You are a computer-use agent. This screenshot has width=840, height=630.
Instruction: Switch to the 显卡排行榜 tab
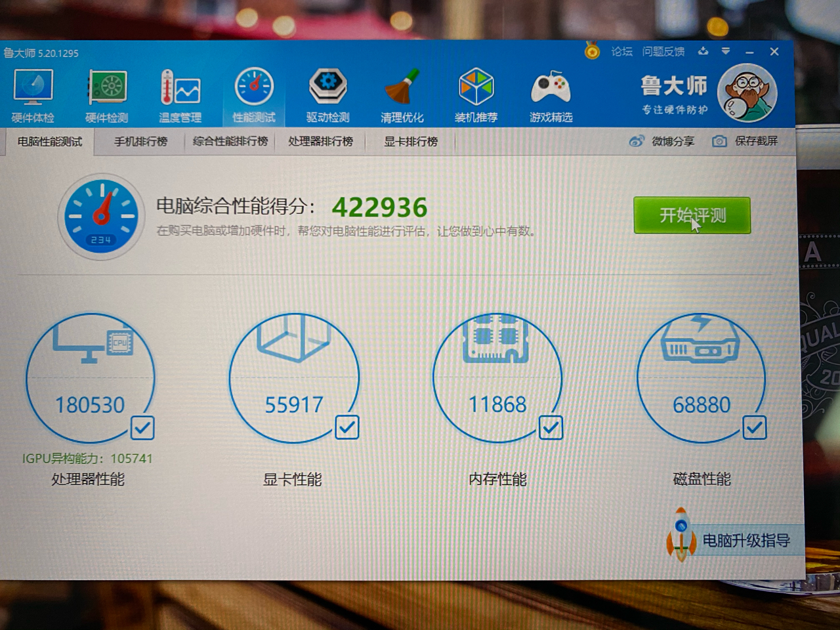[409, 141]
